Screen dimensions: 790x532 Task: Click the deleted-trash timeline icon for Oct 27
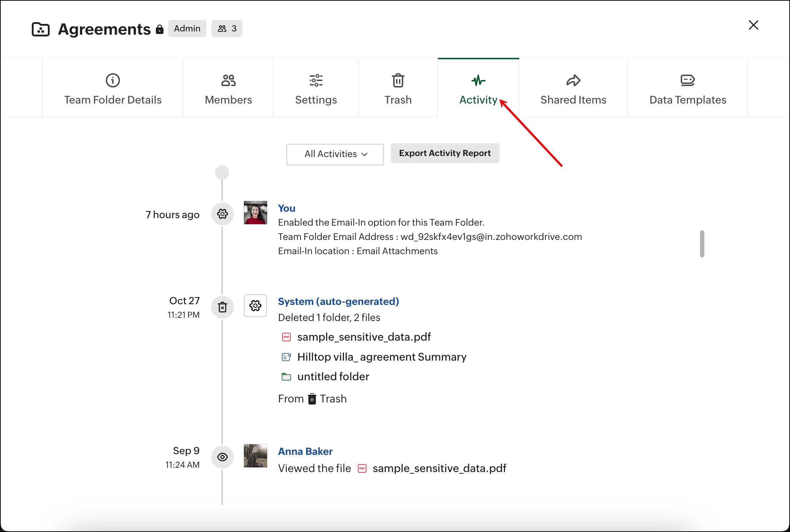[222, 307]
